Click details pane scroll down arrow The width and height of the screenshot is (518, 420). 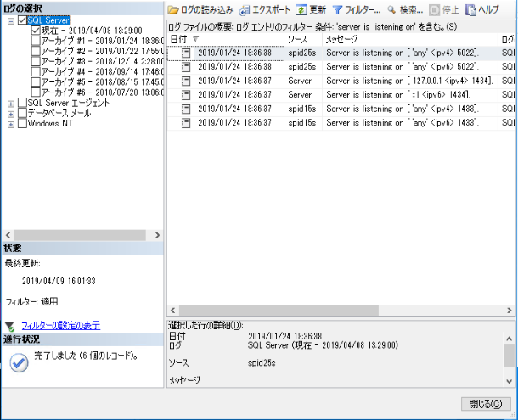tap(509, 381)
